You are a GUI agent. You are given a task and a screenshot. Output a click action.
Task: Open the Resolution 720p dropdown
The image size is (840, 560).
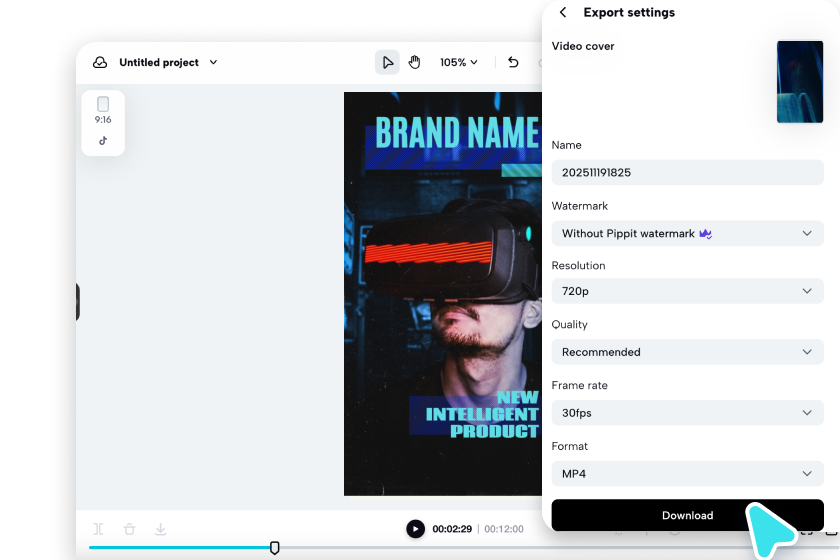pos(687,291)
